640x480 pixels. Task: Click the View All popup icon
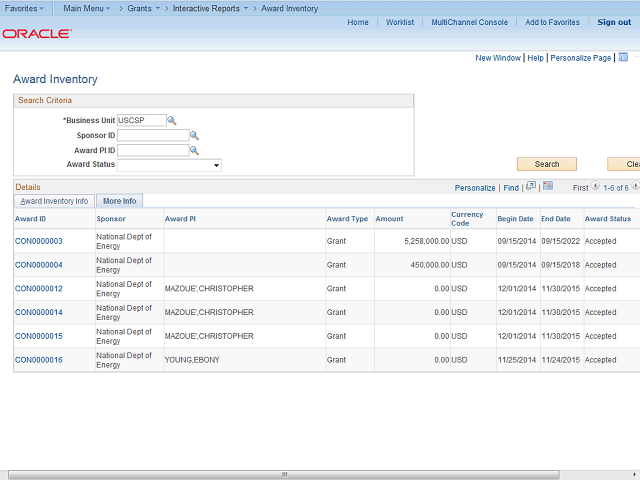[x=532, y=186]
